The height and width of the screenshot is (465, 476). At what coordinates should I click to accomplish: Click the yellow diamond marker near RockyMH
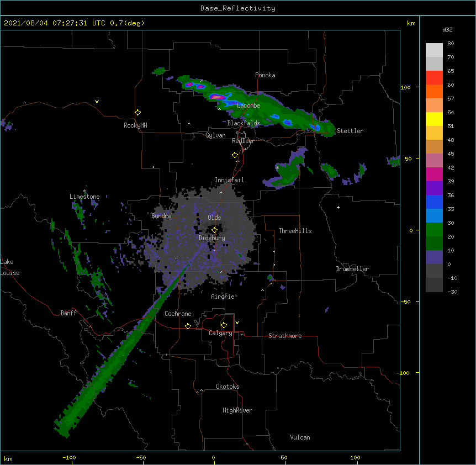pyautogui.click(x=137, y=112)
